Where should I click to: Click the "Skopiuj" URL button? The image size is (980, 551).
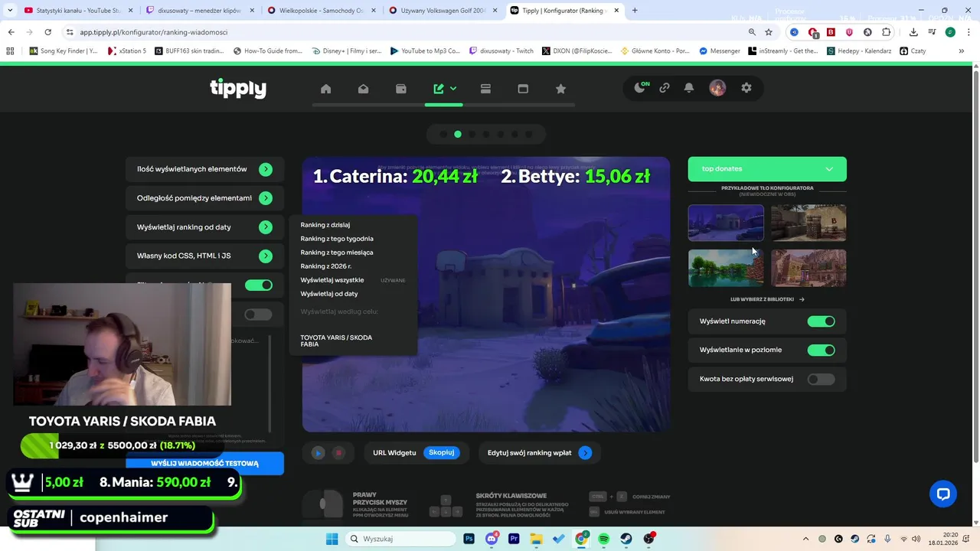441,452
